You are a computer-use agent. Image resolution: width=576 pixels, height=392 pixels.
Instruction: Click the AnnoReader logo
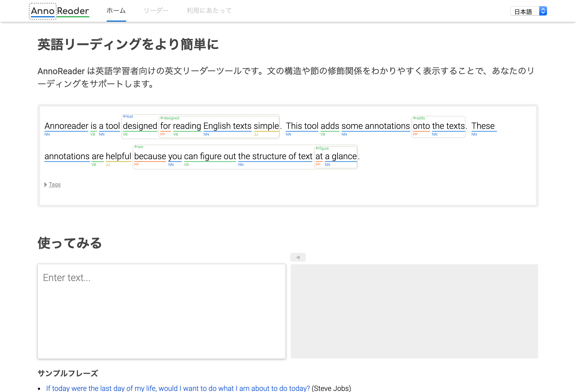[59, 11]
